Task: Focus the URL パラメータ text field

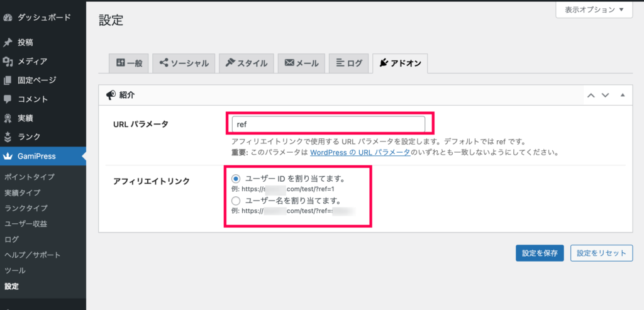Action: coord(328,124)
